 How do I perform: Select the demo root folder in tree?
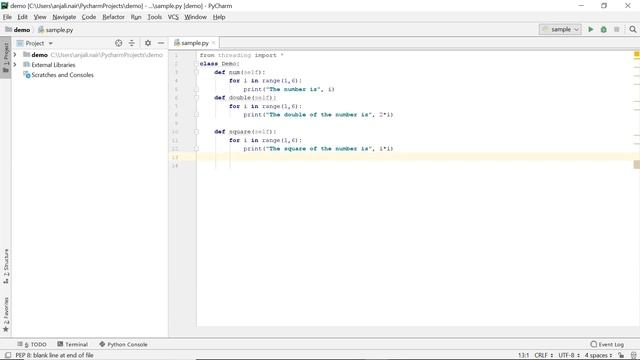(39, 55)
